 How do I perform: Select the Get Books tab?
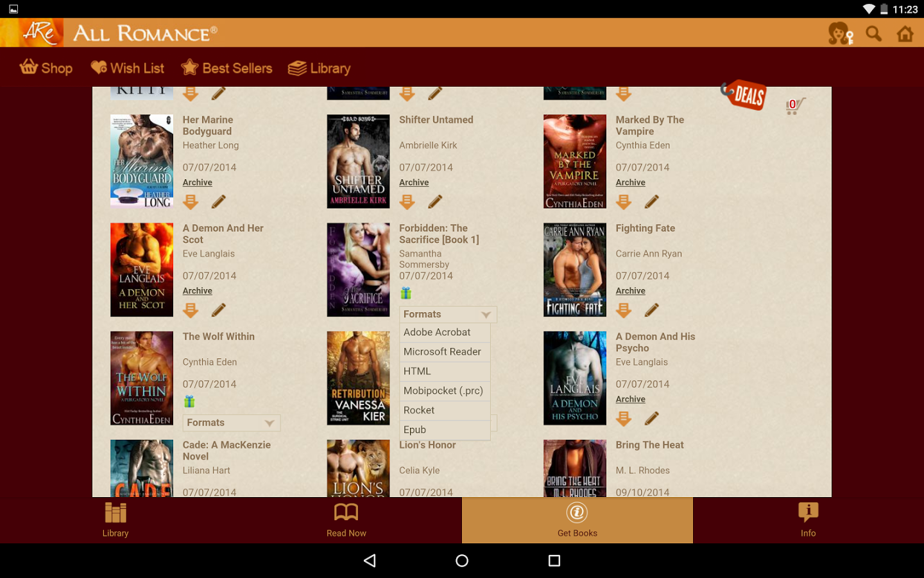click(x=577, y=520)
